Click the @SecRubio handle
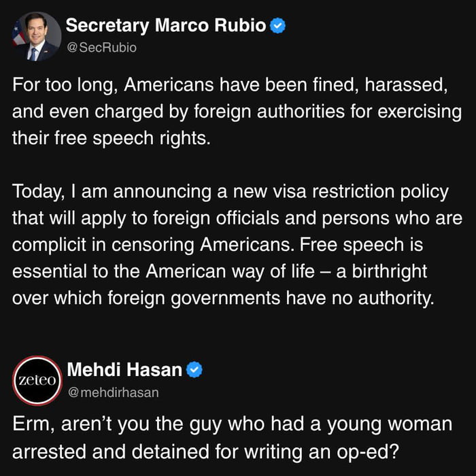The height and width of the screenshot is (476, 476). pyautogui.click(x=101, y=47)
